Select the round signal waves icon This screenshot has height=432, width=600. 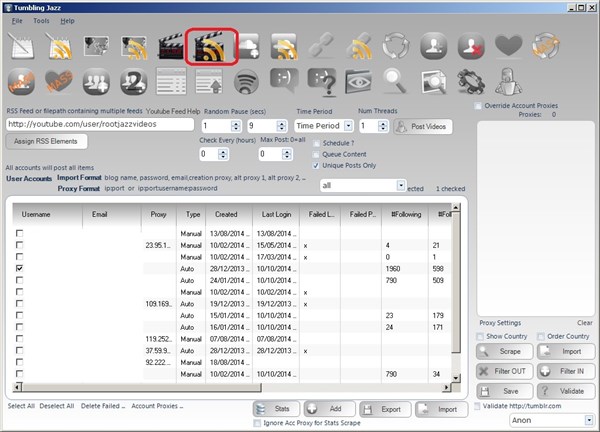pos(246,82)
